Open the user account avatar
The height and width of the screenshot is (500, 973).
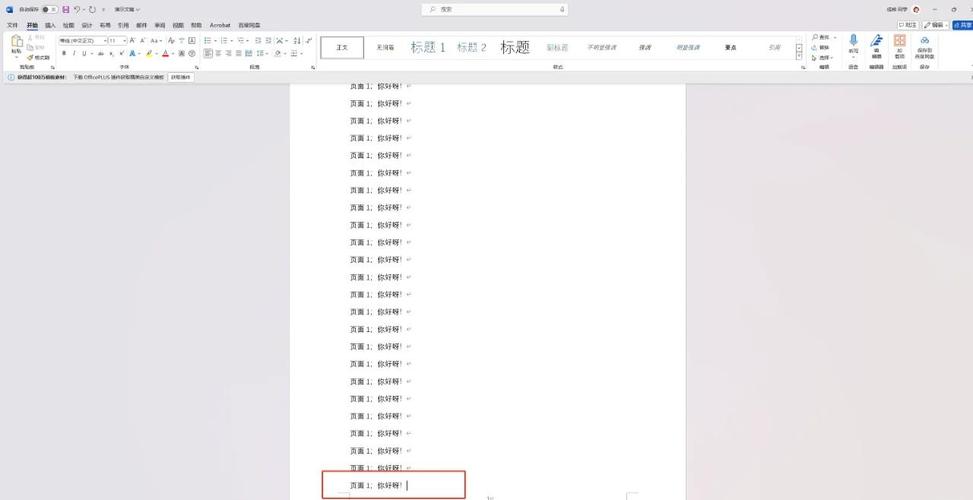tap(917, 9)
